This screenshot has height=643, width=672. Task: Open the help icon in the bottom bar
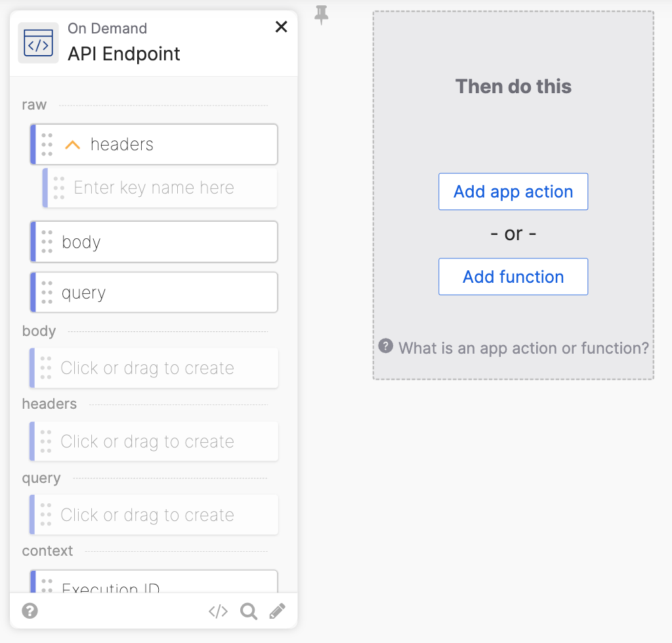point(30,611)
